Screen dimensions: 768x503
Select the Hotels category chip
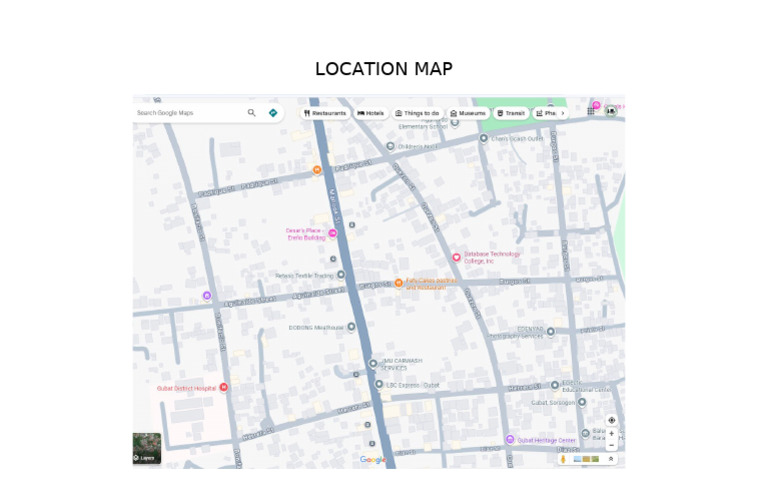click(x=371, y=113)
